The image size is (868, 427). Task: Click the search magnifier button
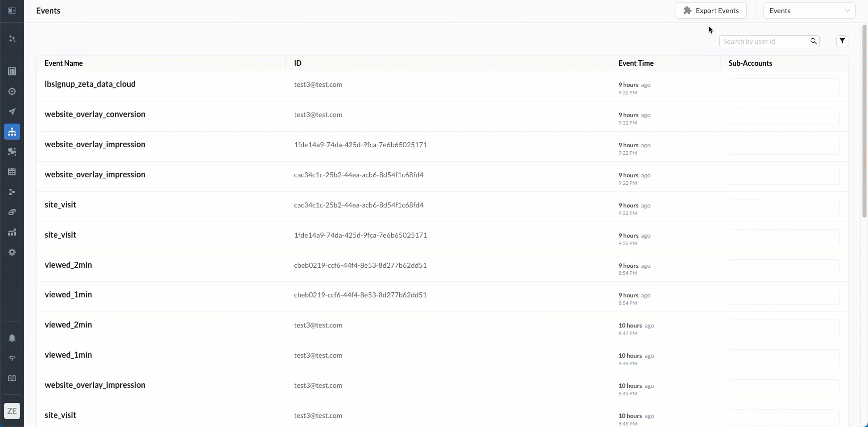[813, 41]
